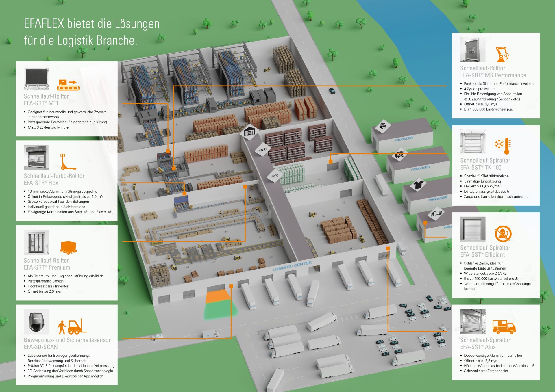Click the heading 'EFA-SST® Alux'

pos(478,347)
